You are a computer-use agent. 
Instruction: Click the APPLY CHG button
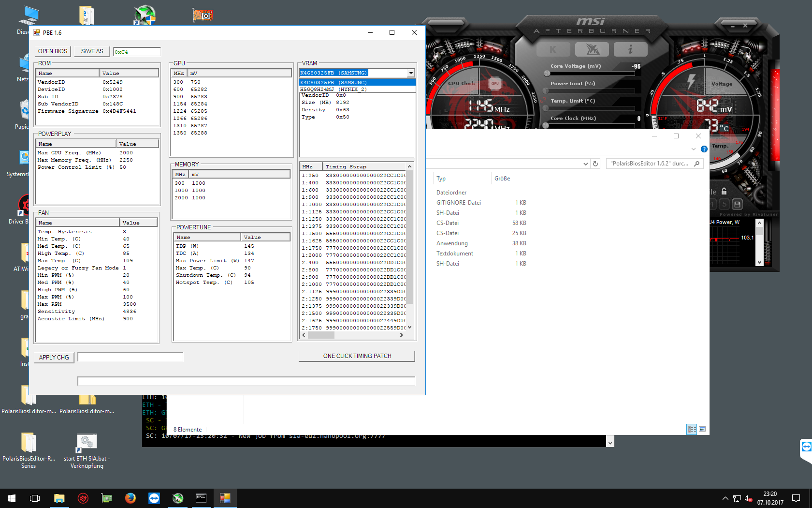pos(54,358)
